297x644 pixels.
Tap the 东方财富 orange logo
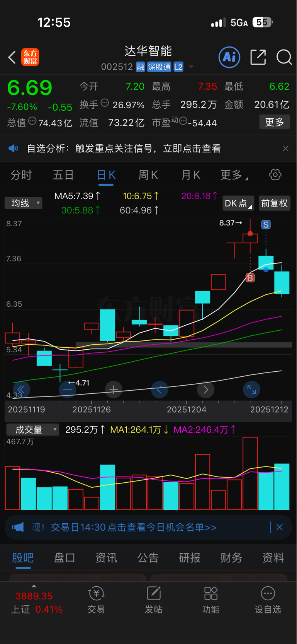pyautogui.click(x=30, y=57)
